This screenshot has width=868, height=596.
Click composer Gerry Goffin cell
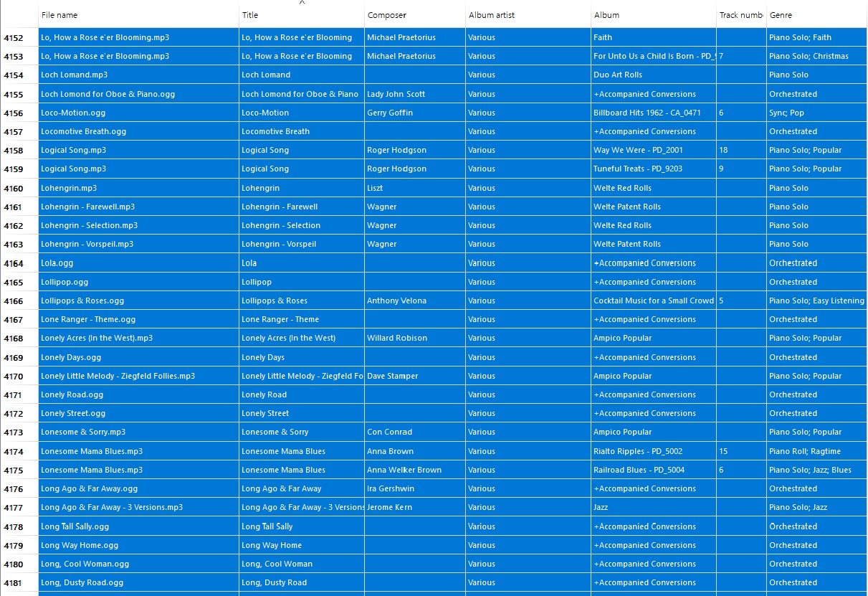coord(390,113)
